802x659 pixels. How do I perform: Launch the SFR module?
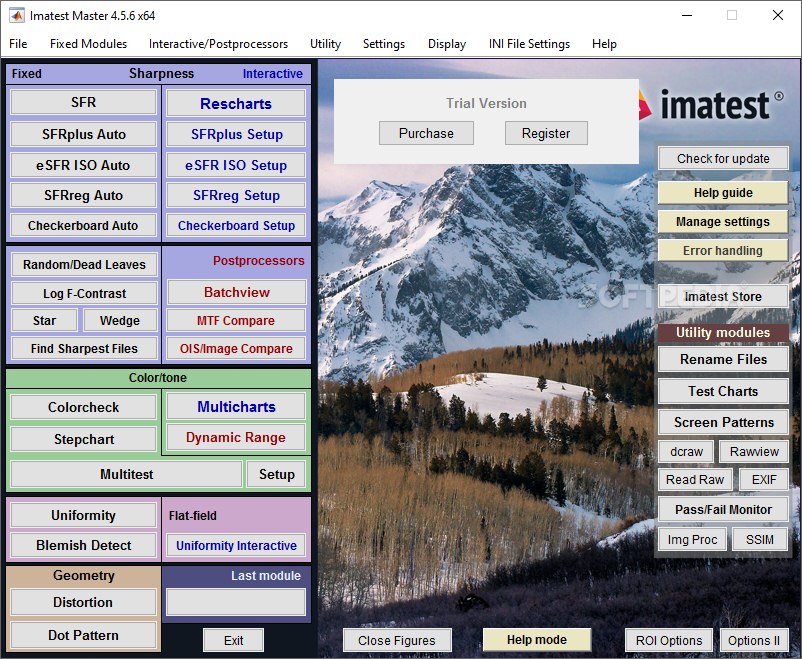[83, 102]
